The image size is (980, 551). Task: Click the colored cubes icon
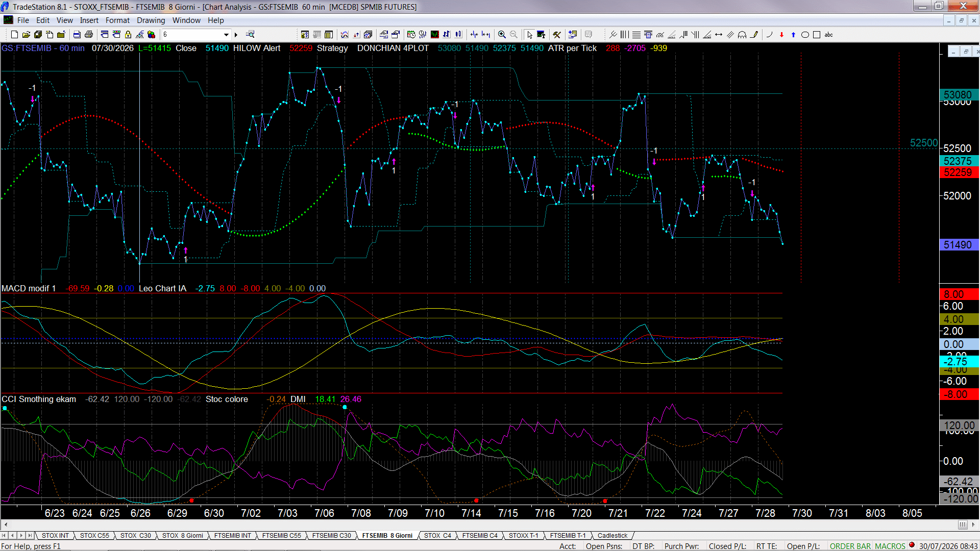[152, 35]
